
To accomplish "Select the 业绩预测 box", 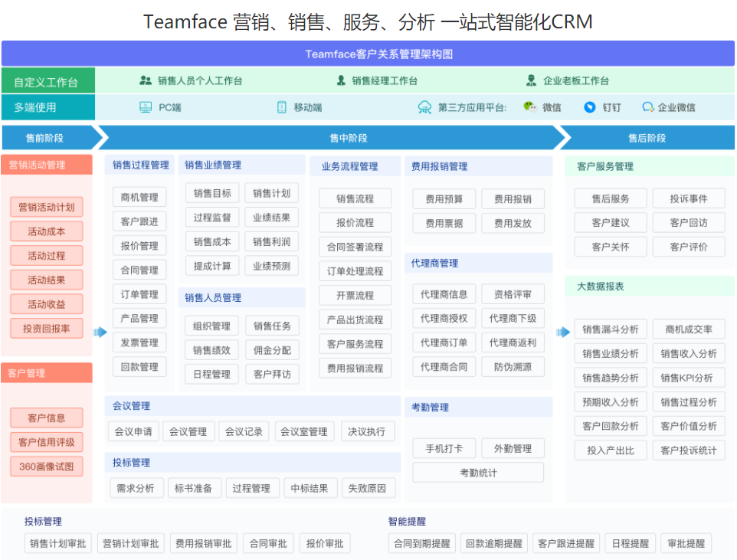I will pyautogui.click(x=272, y=266).
